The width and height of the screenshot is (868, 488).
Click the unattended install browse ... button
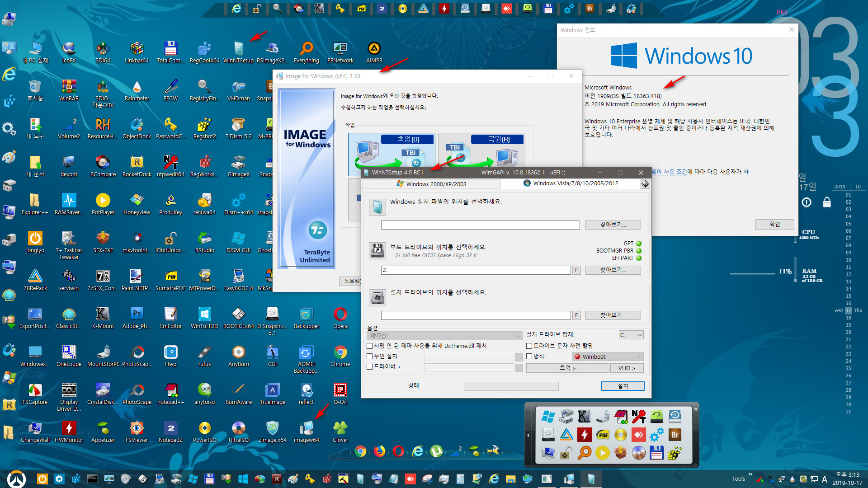[x=519, y=357]
